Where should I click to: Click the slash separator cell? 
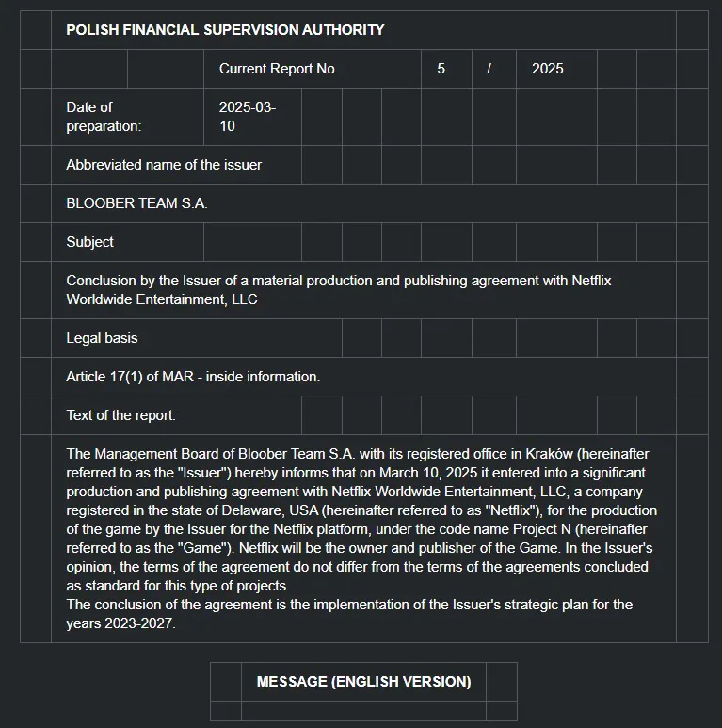[493, 69]
